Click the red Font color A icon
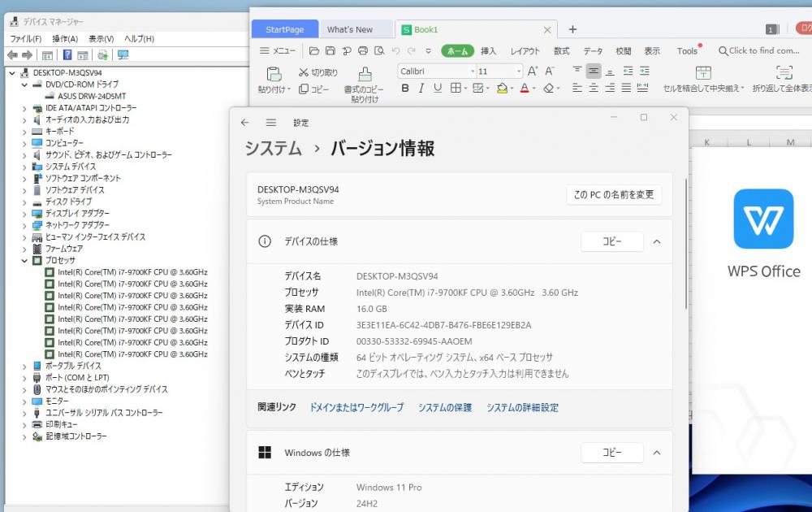The image size is (812, 512). (525, 89)
